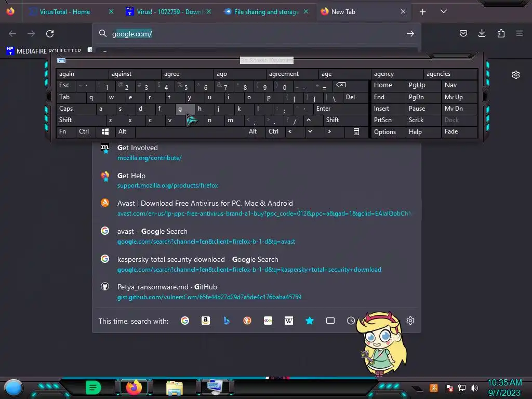
Task: Toggle left Alt key on keyboard
Action: click(x=125, y=131)
